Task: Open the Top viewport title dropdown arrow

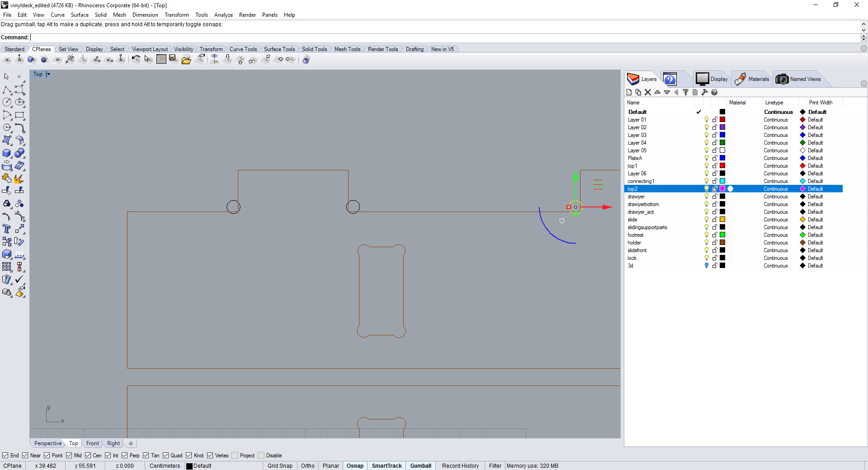Action: [x=48, y=74]
